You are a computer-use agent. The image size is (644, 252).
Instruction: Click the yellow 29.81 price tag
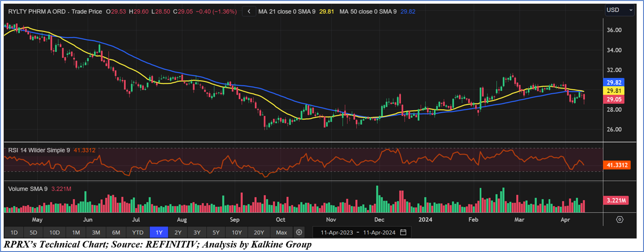pos(614,91)
